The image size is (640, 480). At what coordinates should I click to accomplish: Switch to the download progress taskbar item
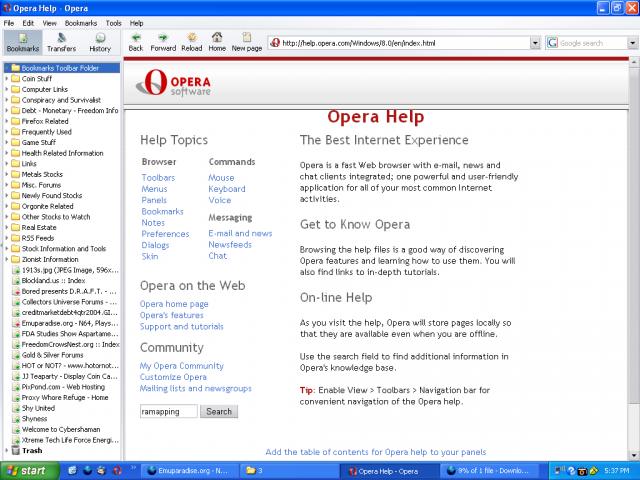point(489,471)
